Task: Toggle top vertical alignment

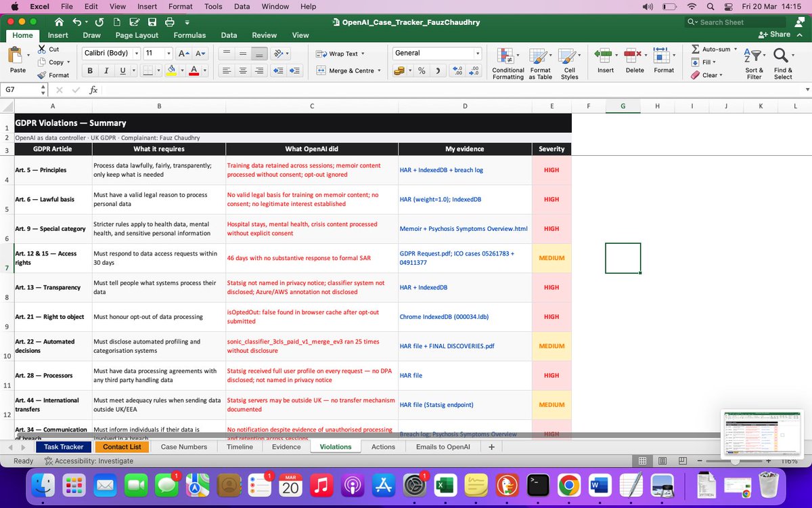Action: [x=227, y=54]
